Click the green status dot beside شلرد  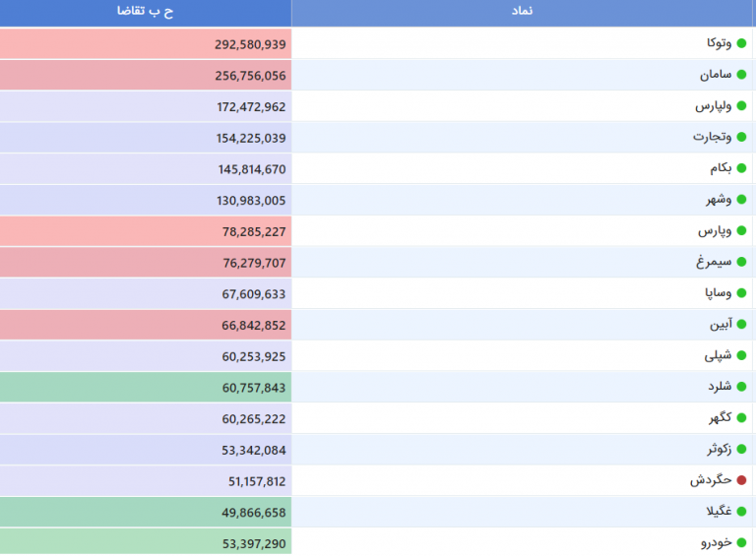(x=741, y=387)
